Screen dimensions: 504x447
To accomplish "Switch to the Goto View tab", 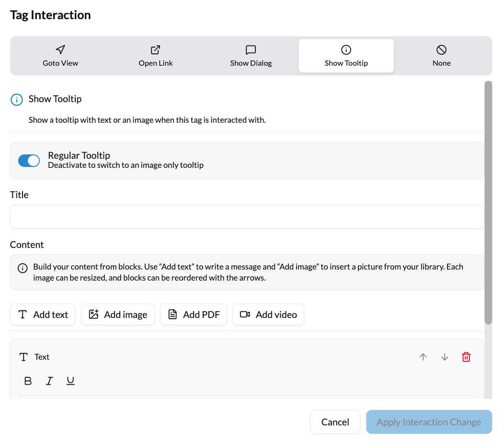I will click(60, 56).
